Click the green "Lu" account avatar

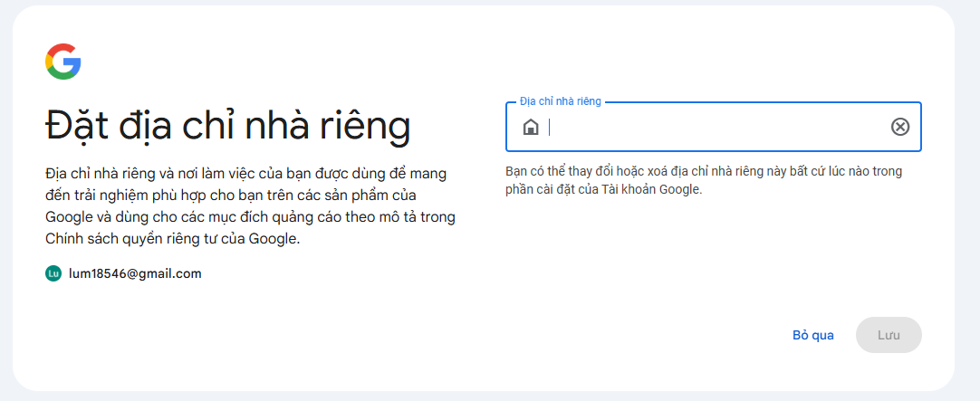coord(53,273)
